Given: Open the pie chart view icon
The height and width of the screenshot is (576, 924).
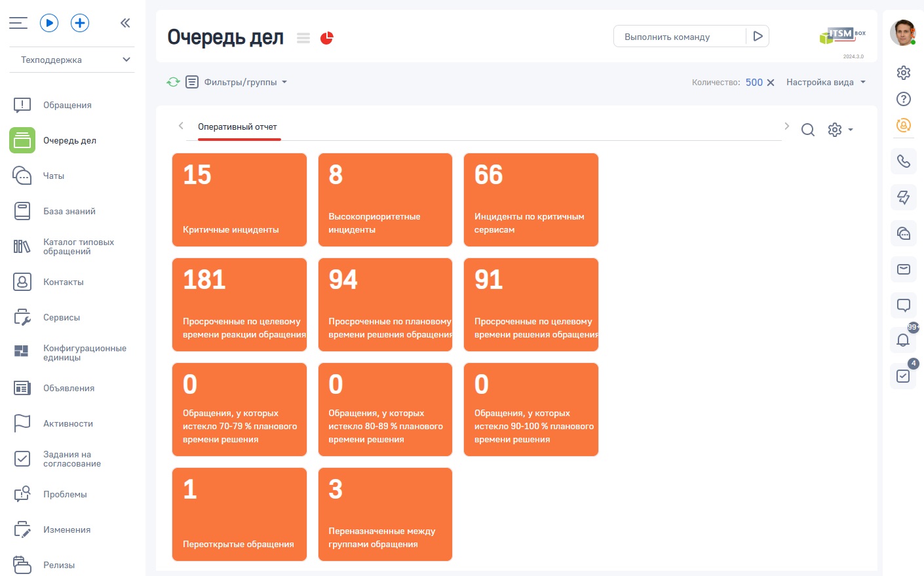Looking at the screenshot, I should (326, 38).
